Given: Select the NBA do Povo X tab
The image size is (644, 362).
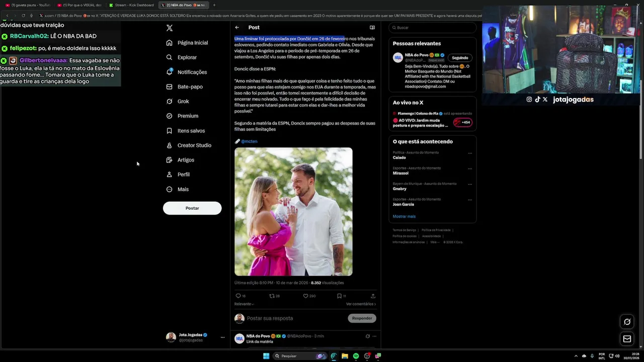Looking at the screenshot, I should [184, 5].
